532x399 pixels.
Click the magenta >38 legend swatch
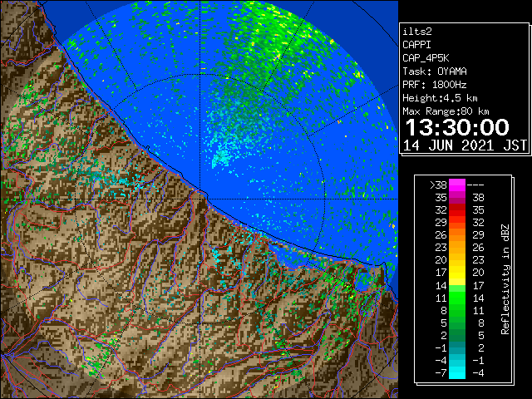457,185
